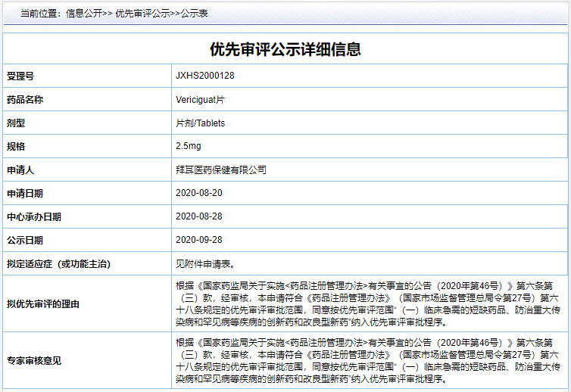Viewport: 571px width, 392px height.
Task: Click the 申请日期 row label
Action: pyautogui.click(x=25, y=193)
